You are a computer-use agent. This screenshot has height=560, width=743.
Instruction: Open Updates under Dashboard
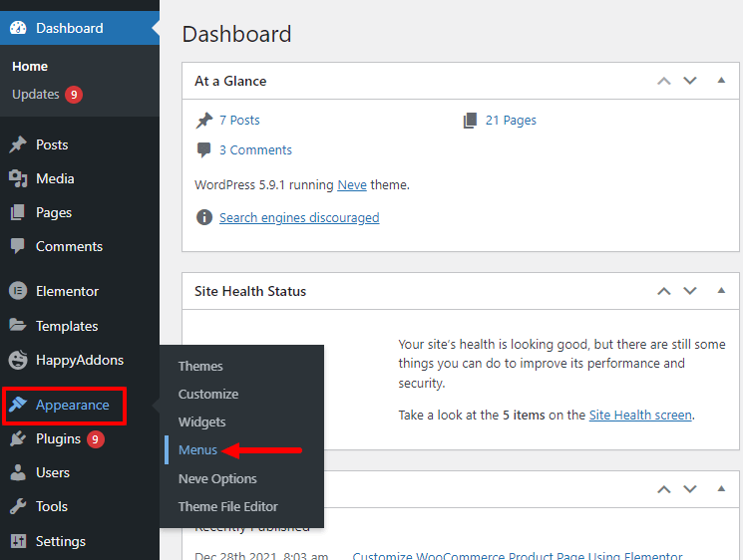click(36, 95)
